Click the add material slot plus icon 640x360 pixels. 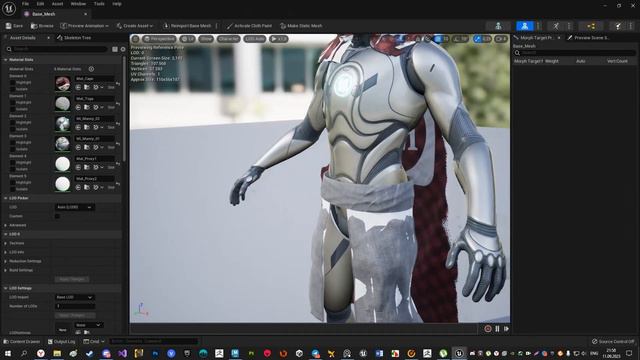(x=91, y=69)
